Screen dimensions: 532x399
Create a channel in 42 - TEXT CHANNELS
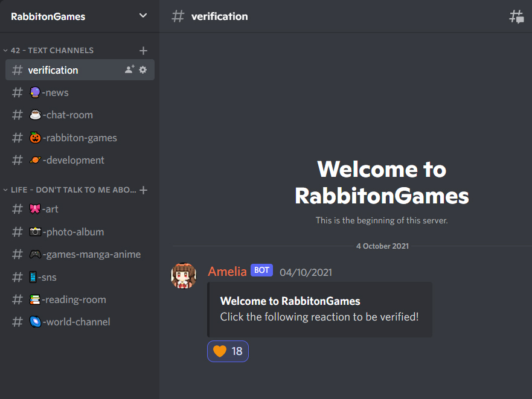[143, 51]
